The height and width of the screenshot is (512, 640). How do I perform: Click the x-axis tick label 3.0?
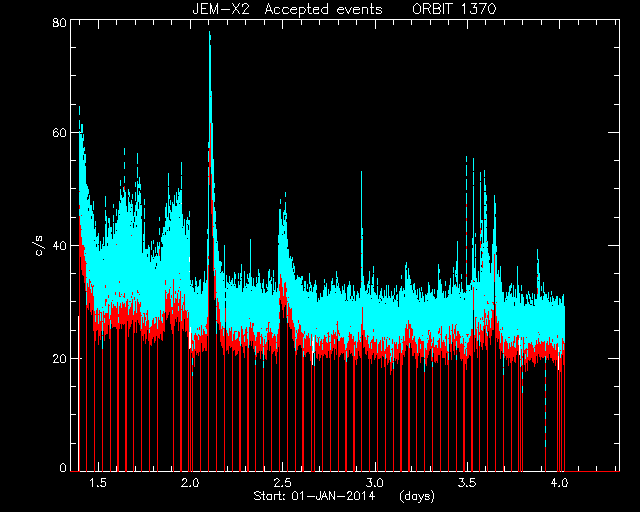[375, 483]
